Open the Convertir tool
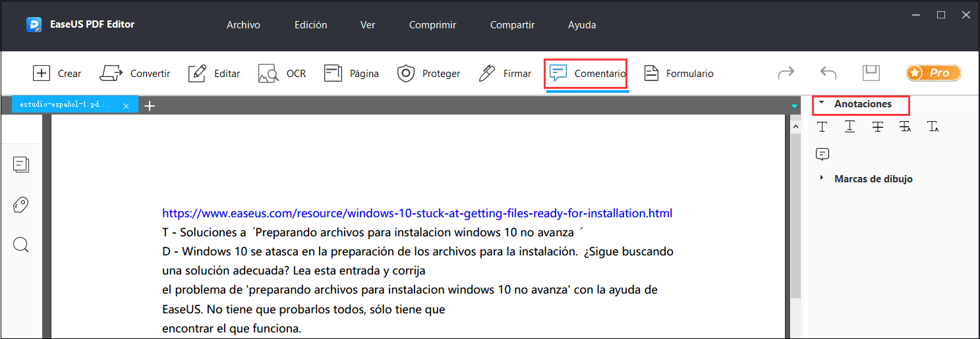This screenshot has width=980, height=339. click(135, 73)
